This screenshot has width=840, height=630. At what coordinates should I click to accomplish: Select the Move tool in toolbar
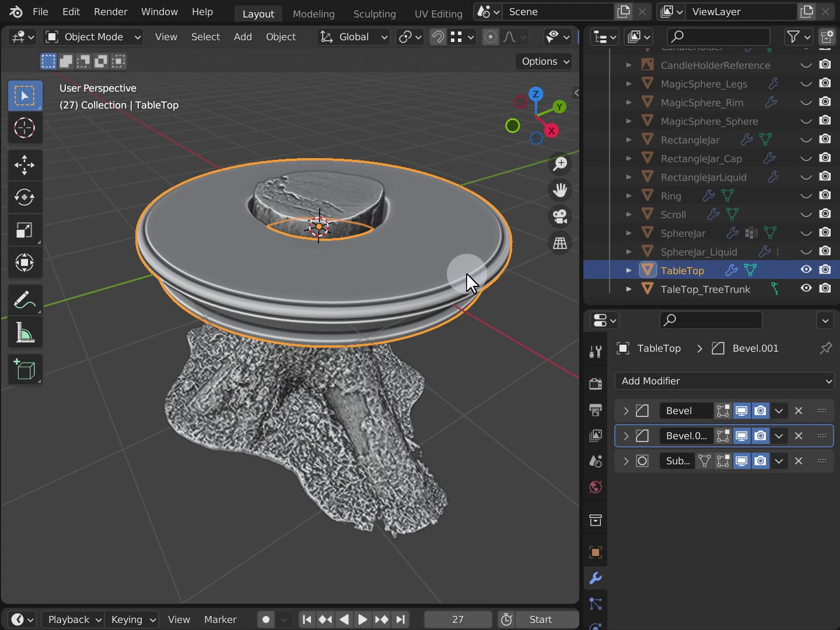24,165
